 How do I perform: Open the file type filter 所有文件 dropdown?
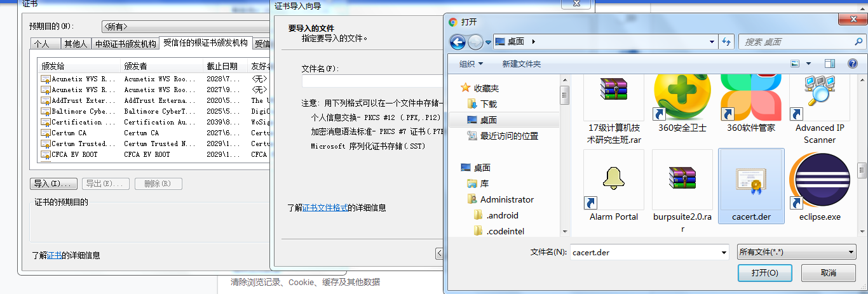click(x=797, y=252)
